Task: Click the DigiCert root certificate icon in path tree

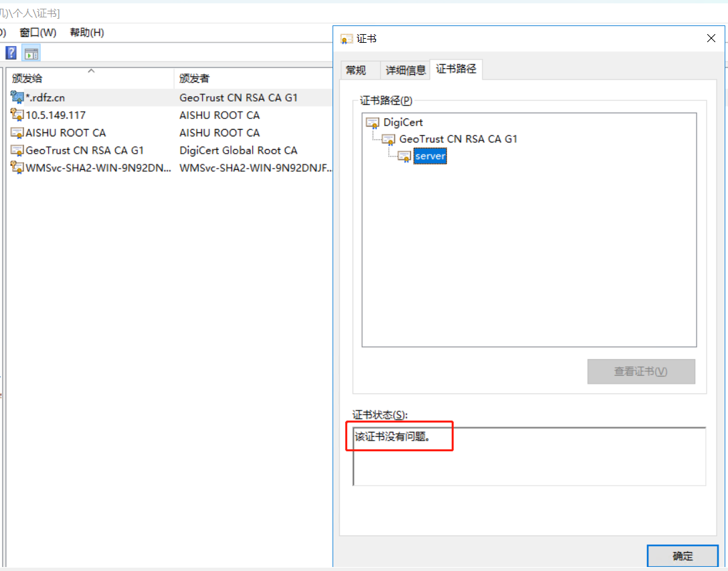Action: click(373, 122)
